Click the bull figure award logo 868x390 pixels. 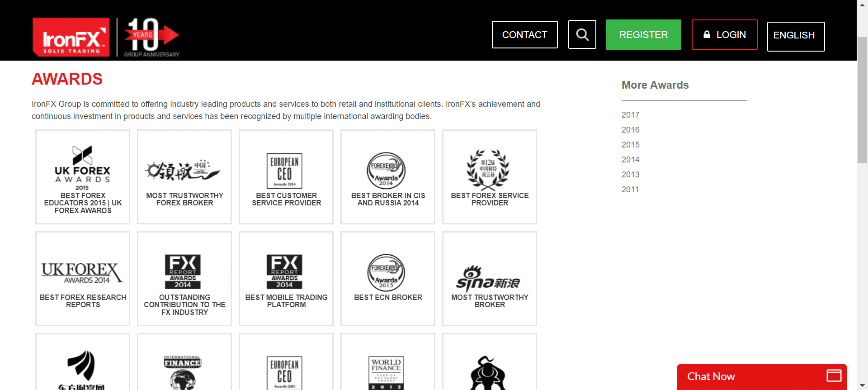pyautogui.click(x=488, y=373)
